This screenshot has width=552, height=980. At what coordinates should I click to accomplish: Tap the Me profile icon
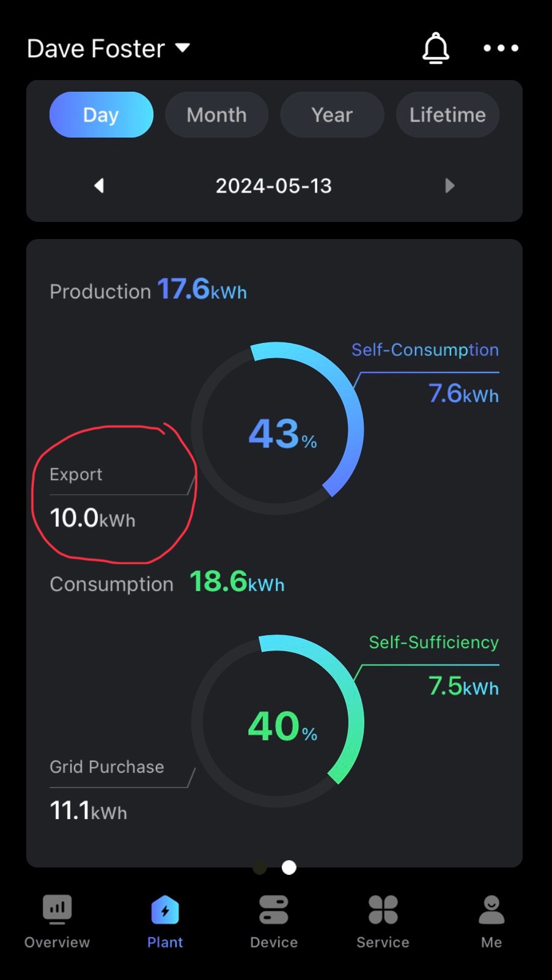click(491, 910)
